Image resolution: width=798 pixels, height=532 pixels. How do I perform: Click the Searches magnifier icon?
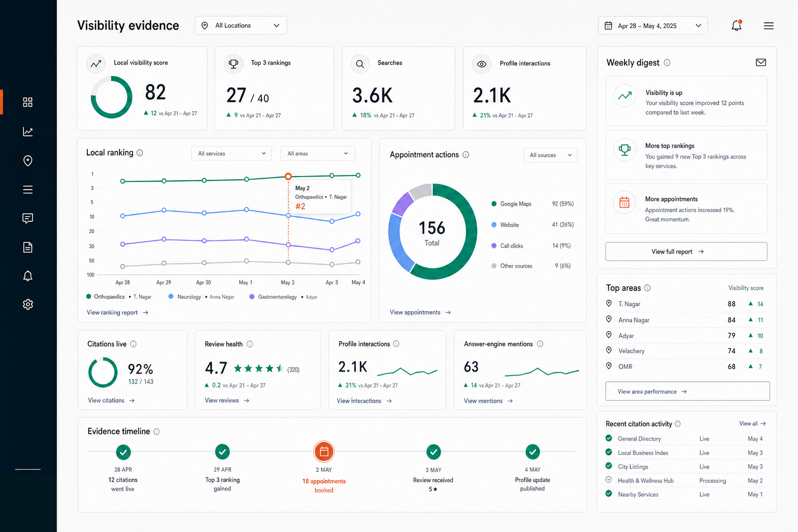tap(360, 64)
